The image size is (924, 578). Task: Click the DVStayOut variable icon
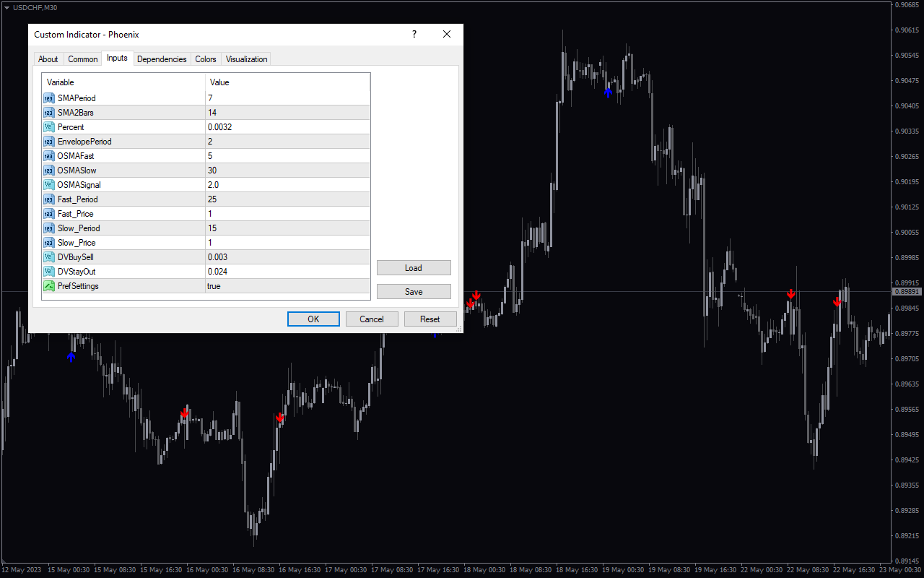[x=49, y=272]
